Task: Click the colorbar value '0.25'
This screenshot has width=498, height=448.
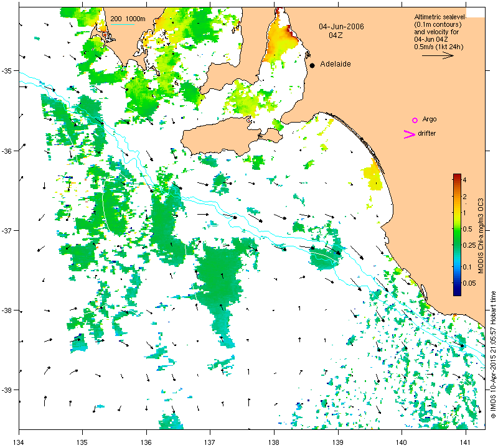Action: 469,245
